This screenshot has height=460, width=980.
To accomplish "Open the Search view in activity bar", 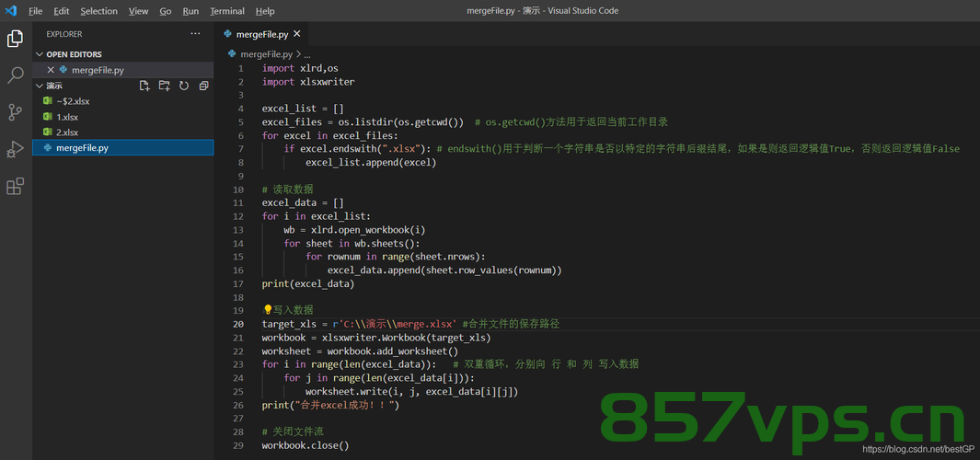I will [x=15, y=75].
